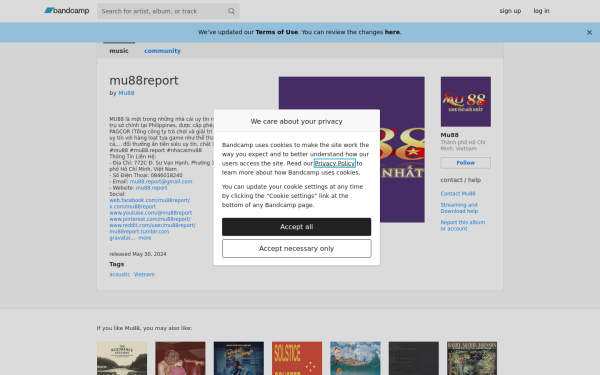The image size is (600, 375).
Task: Expand the description with 'more'
Action: 145,238
